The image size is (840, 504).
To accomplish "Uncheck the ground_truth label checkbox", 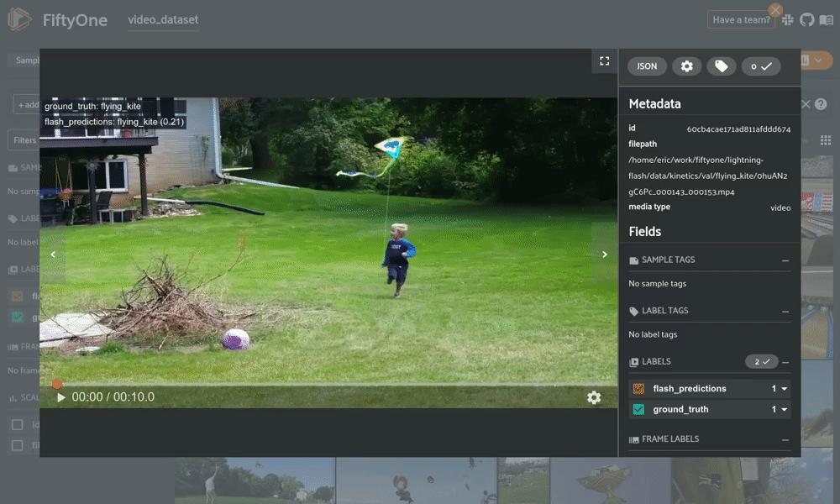I will pyautogui.click(x=638, y=409).
